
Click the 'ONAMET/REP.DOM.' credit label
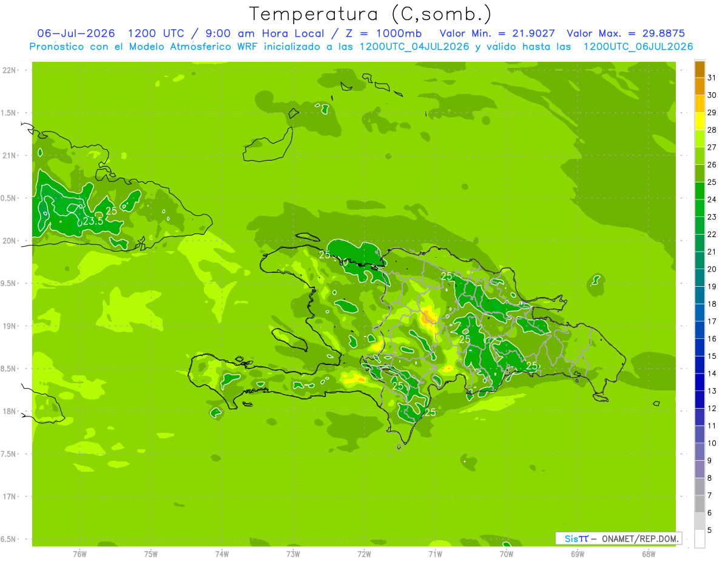pos(641,538)
